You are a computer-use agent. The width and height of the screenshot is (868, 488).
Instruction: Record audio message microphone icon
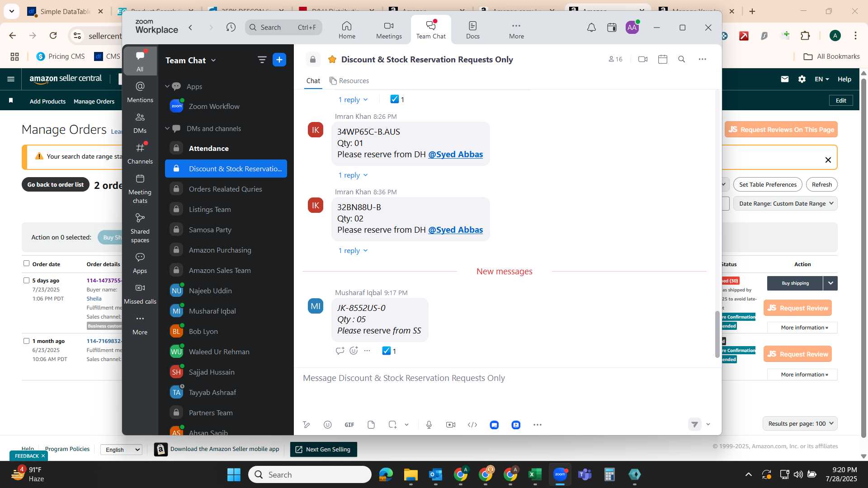click(x=429, y=425)
